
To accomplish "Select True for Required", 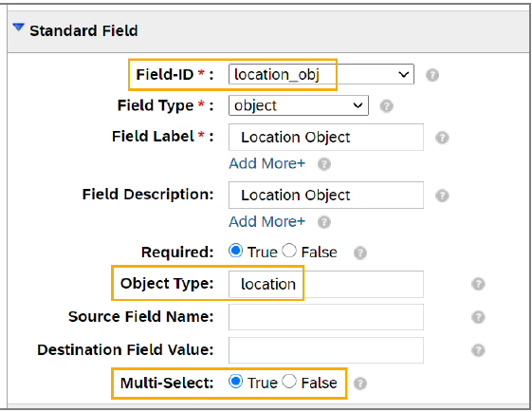I will 235,251.
